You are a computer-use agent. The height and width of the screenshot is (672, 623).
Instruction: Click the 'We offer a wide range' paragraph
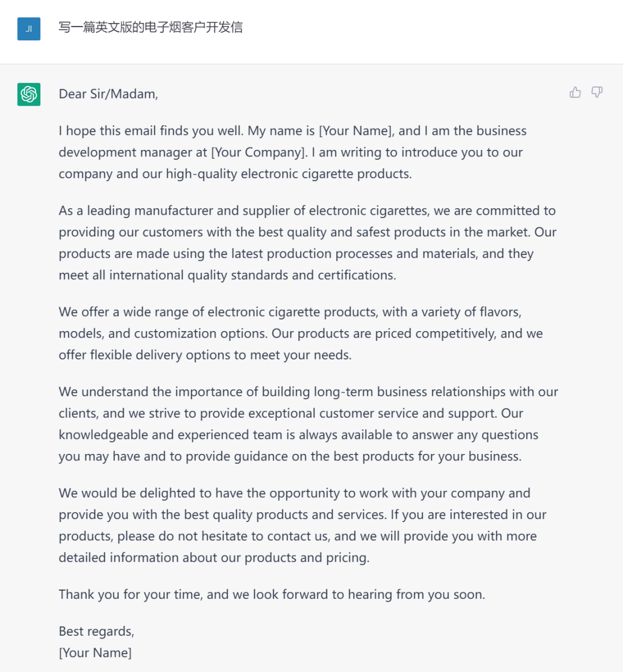click(300, 333)
